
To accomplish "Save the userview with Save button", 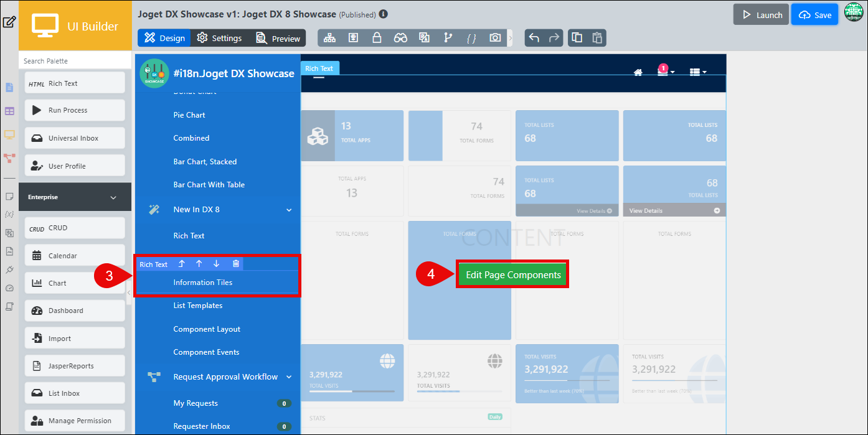I will tap(814, 15).
